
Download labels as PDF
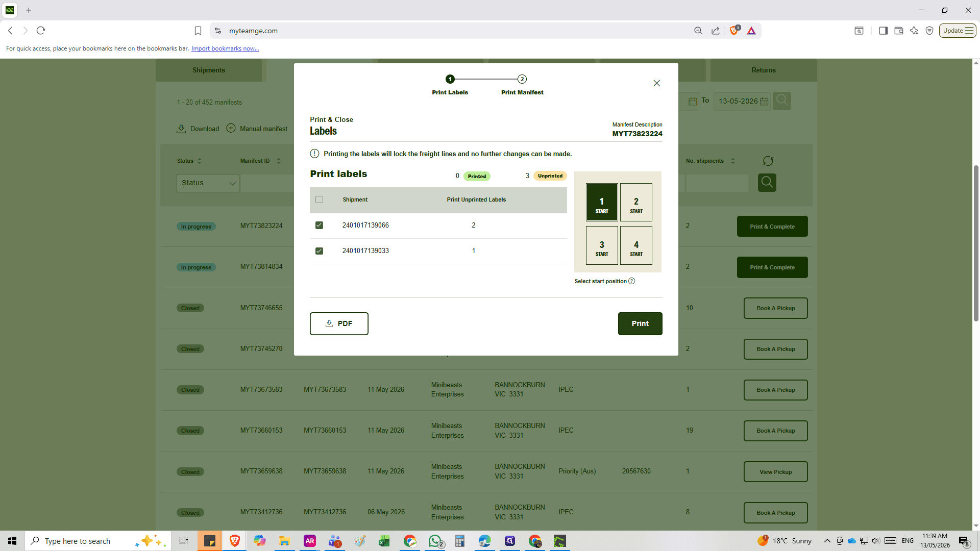point(339,323)
